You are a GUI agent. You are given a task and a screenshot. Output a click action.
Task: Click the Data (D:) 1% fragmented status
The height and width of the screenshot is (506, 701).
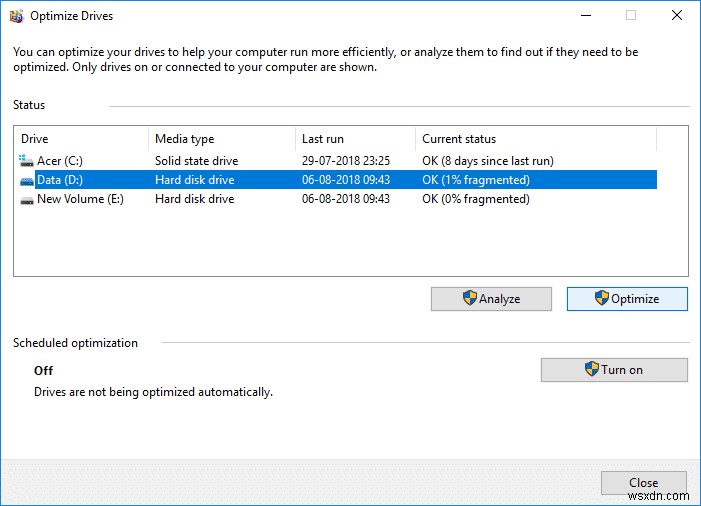476,180
